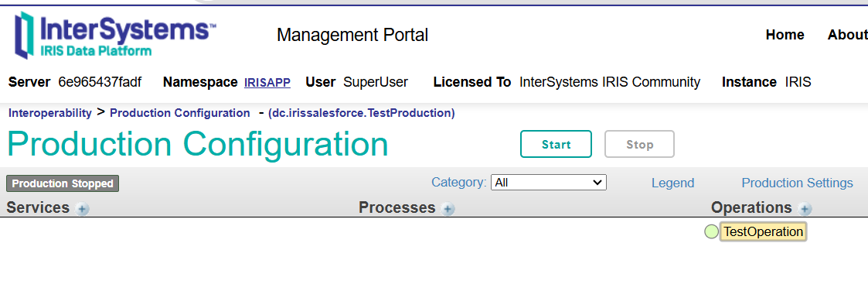Screen dimensions: 868x291
Task: Click the Operations column header
Action: (751, 208)
